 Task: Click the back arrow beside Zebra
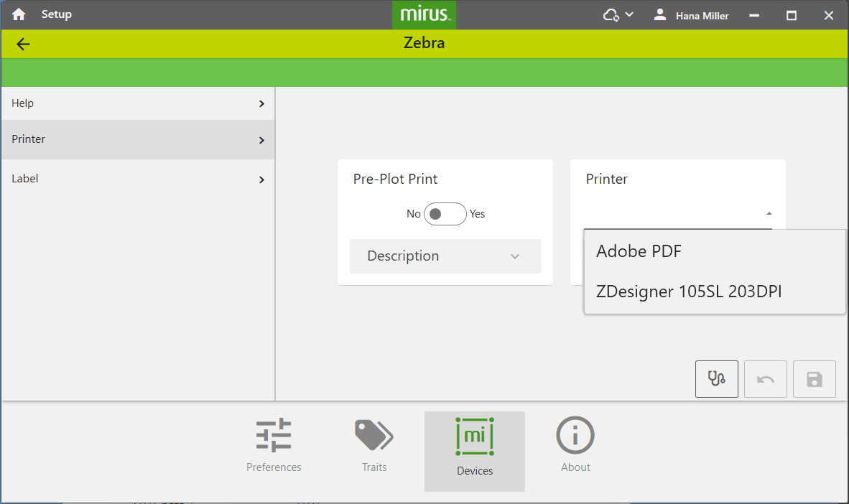coord(23,44)
